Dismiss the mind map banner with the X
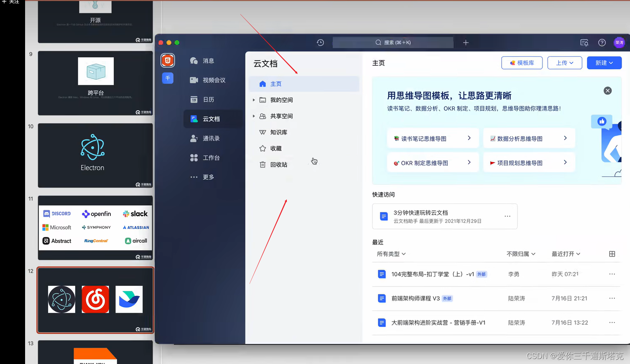The height and width of the screenshot is (364, 630). (x=607, y=91)
